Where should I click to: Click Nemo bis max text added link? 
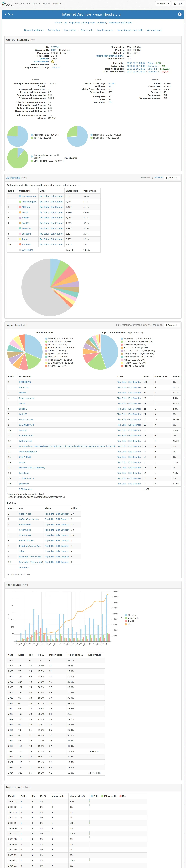[x=152, y=69]
